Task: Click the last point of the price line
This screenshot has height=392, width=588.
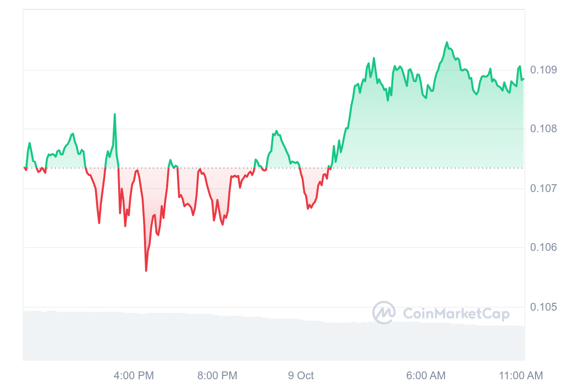Action: (x=523, y=79)
